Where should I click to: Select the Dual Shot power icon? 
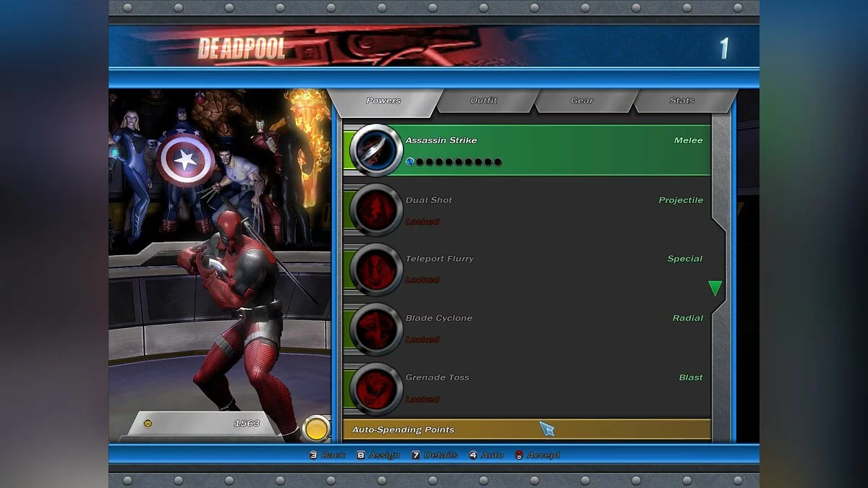click(376, 210)
